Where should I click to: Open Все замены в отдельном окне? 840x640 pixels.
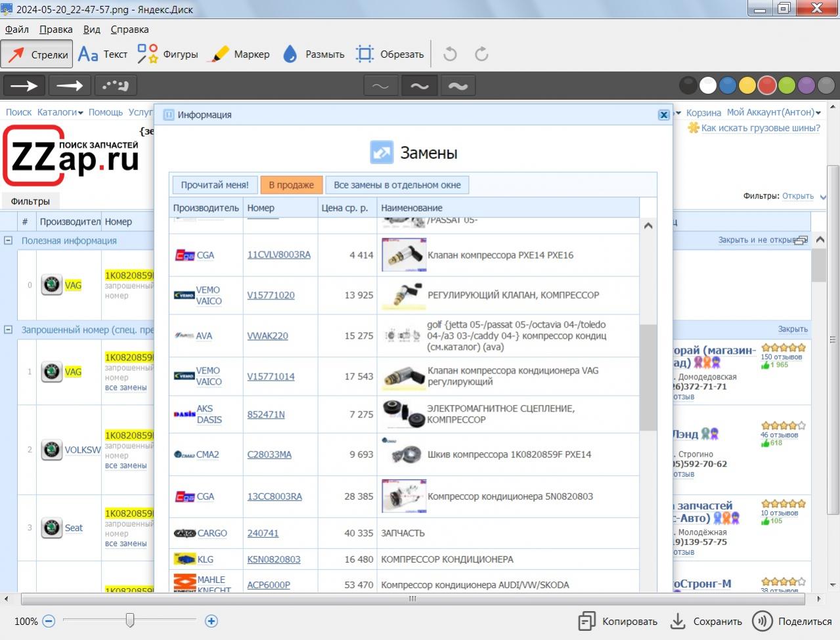point(397,185)
